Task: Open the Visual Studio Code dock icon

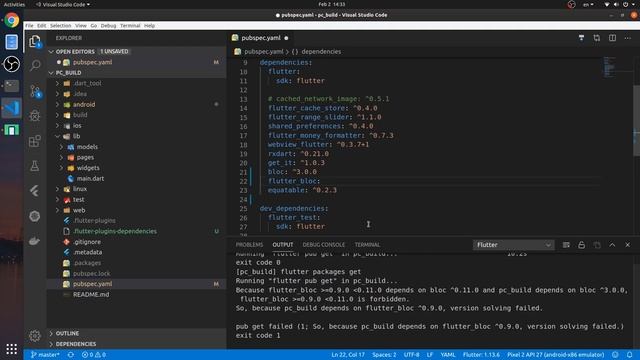Action: click(x=11, y=108)
